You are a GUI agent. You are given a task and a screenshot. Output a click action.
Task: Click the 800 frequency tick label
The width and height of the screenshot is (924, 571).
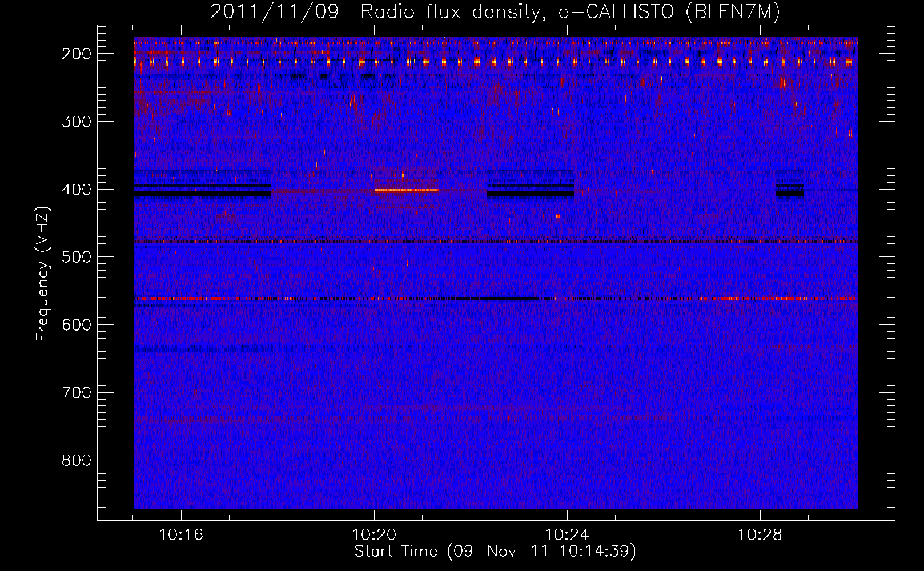(x=77, y=460)
